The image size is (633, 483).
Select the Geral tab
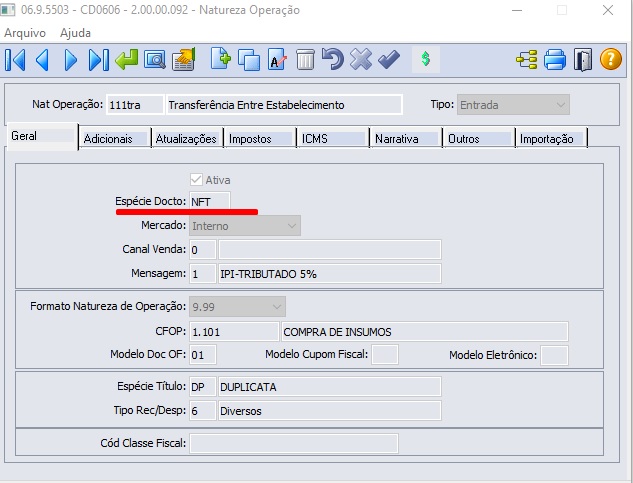pyautogui.click(x=42, y=136)
